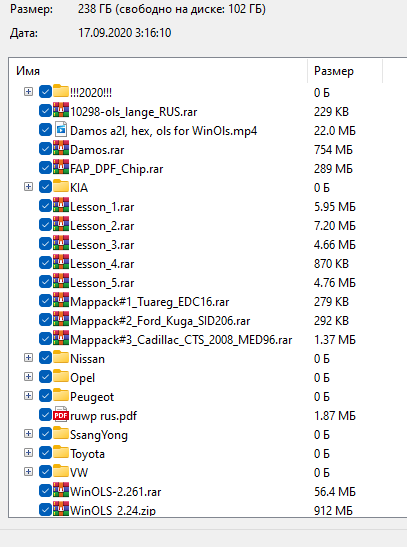
Task: Select Mappack#1_Tuareg_EDC16.rar file name
Action: (150, 302)
